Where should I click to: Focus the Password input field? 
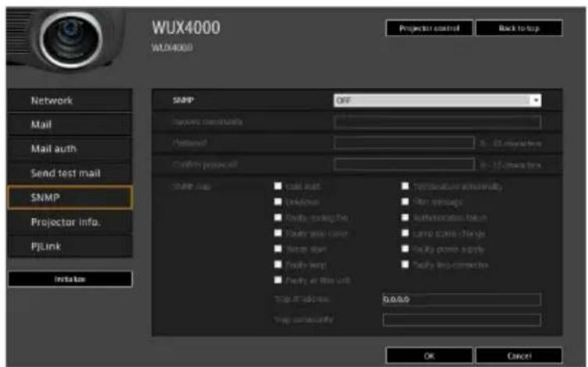404,143
